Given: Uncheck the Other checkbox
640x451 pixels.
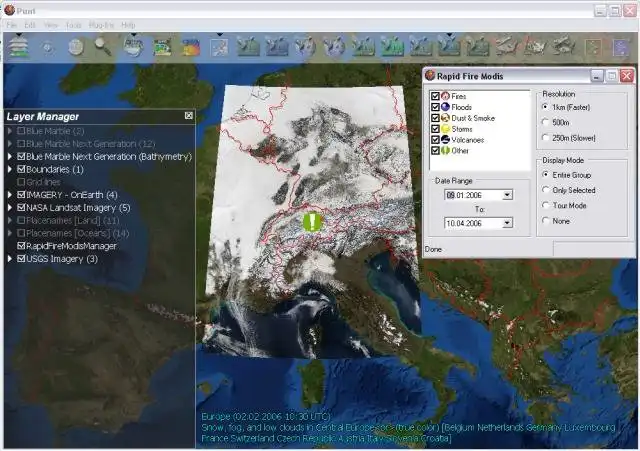Looking at the screenshot, I should point(435,151).
